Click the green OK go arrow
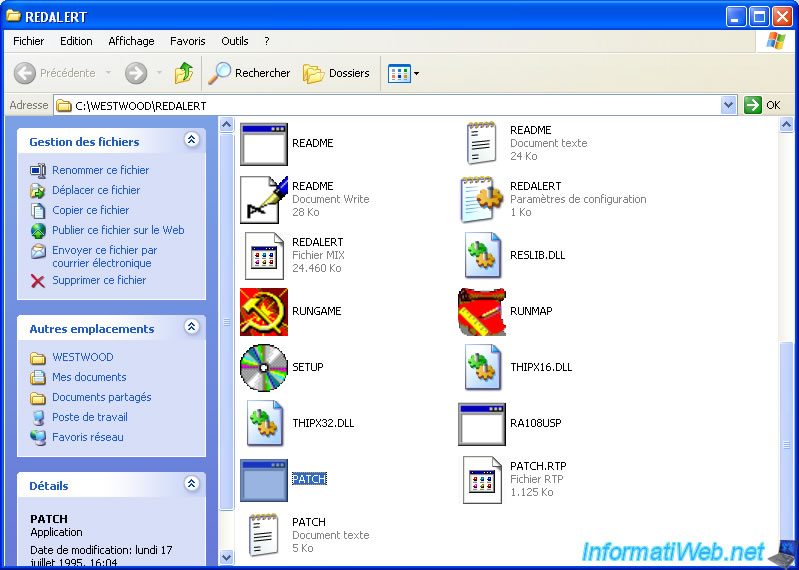 click(753, 105)
